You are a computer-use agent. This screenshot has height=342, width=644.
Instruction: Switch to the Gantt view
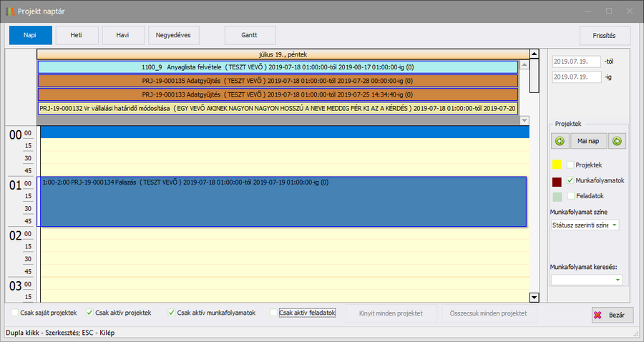coord(250,35)
